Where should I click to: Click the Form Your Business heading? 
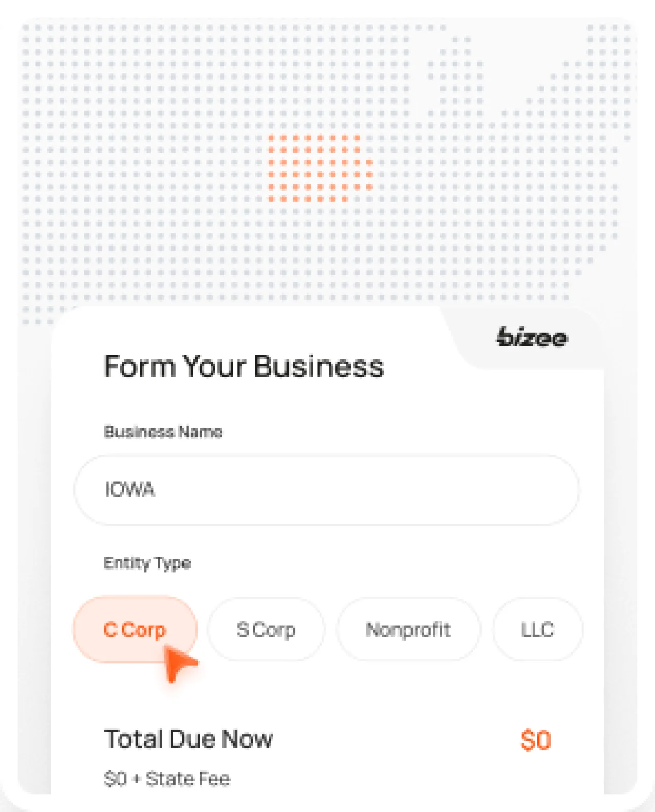(x=244, y=366)
